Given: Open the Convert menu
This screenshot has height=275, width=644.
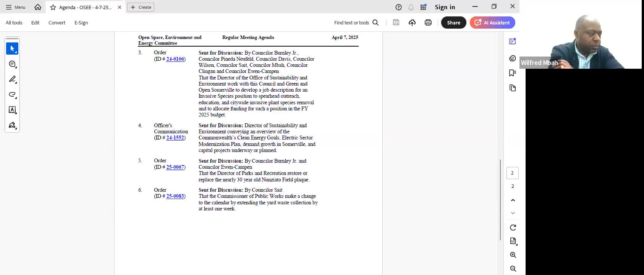Looking at the screenshot, I should pos(57,23).
